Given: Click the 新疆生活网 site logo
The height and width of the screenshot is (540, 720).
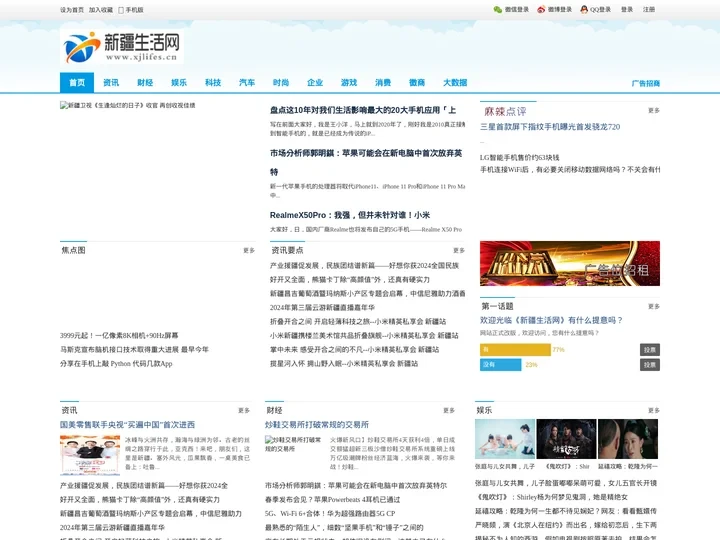Looking at the screenshot, I should pos(122,47).
